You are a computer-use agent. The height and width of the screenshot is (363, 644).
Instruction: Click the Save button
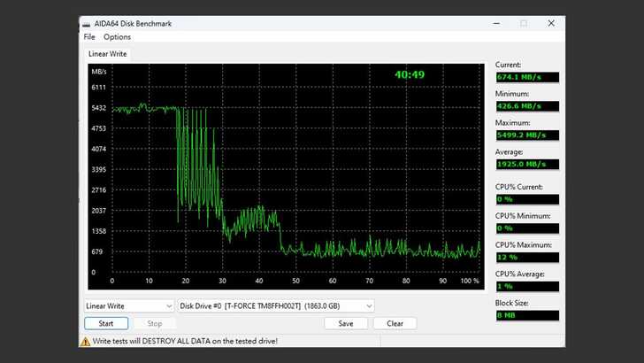coord(345,323)
